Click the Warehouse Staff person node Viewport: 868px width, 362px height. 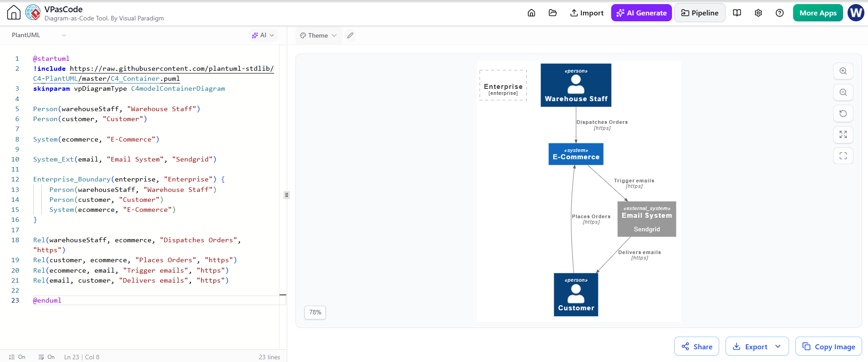(x=576, y=85)
